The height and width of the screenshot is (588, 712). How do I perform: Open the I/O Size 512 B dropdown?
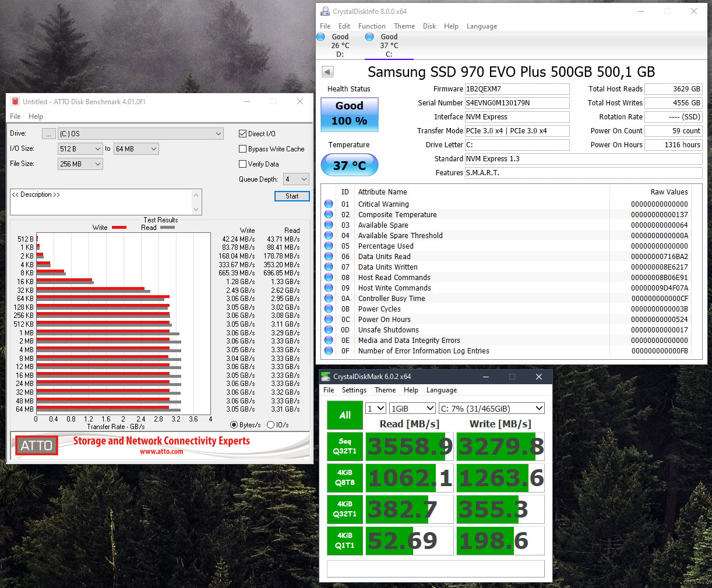point(80,149)
